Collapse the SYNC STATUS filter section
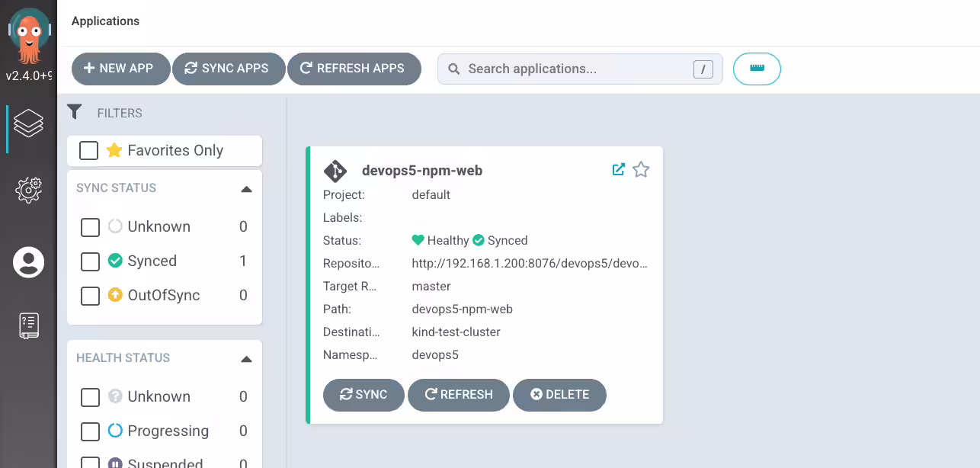 coord(246,188)
